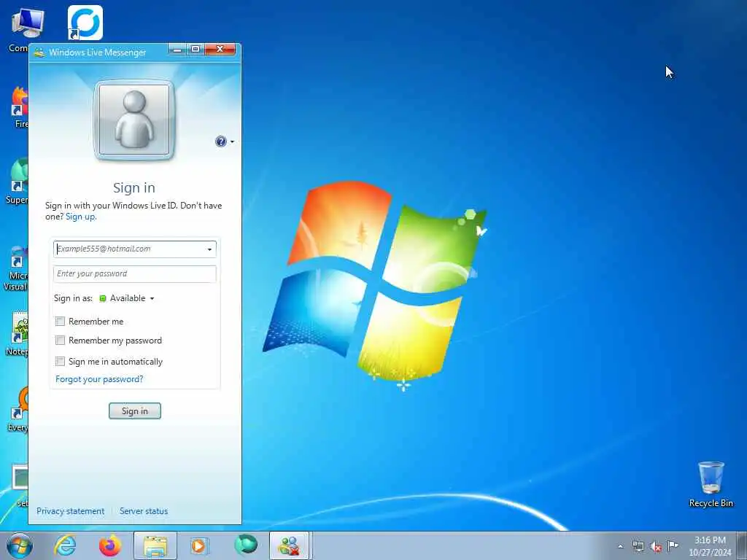Open the Available status dropdown
The width and height of the screenshot is (747, 560).
[x=127, y=298]
